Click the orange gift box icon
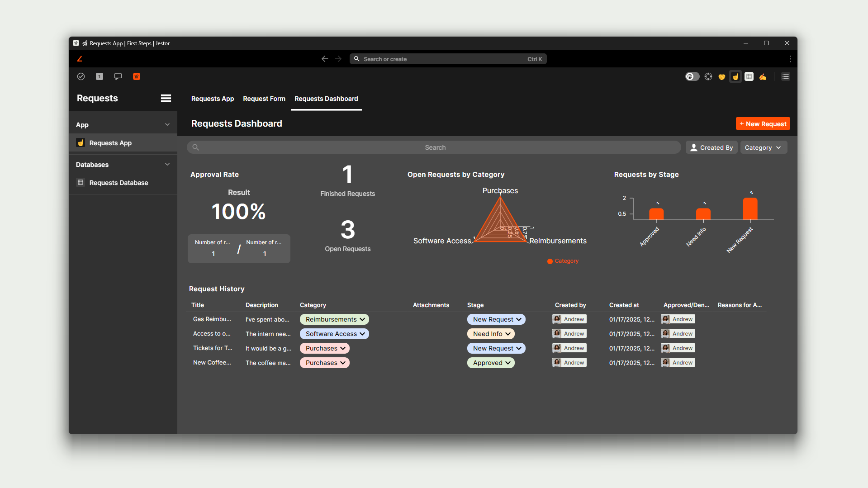This screenshot has height=488, width=868. (137, 76)
